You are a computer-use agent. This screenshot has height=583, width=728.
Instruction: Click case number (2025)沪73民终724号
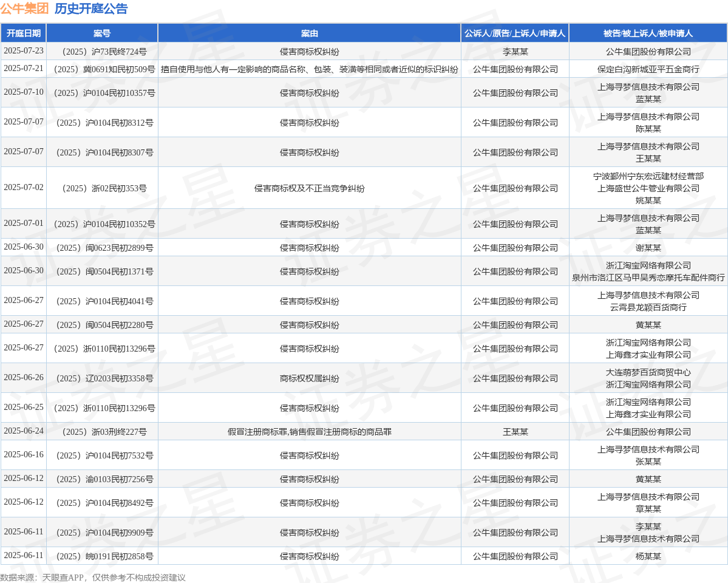(102, 52)
